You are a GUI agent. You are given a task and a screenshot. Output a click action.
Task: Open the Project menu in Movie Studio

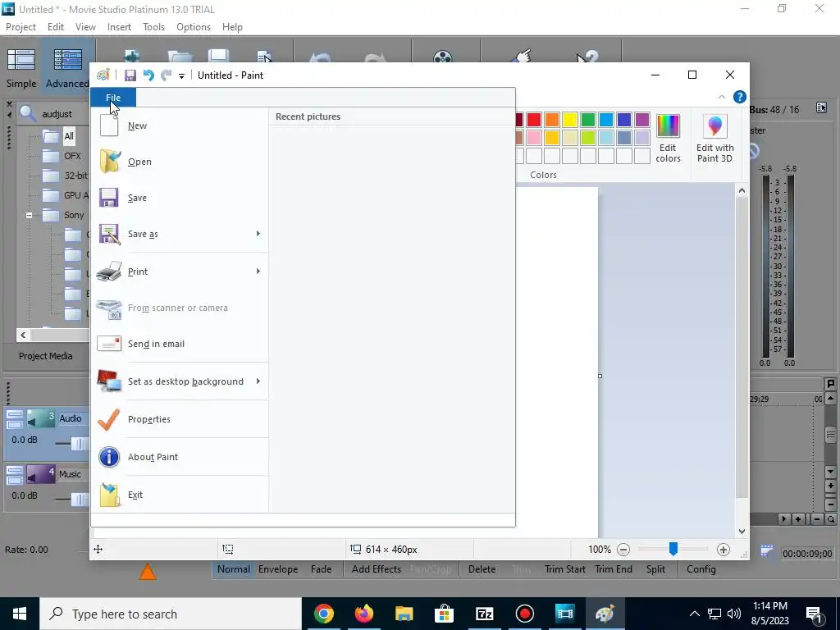pyautogui.click(x=21, y=27)
